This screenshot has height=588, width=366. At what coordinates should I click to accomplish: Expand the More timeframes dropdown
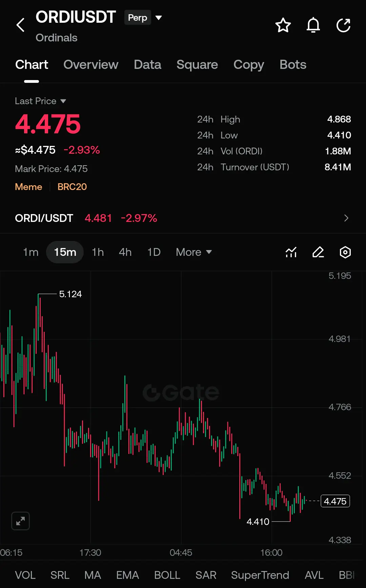[194, 252]
